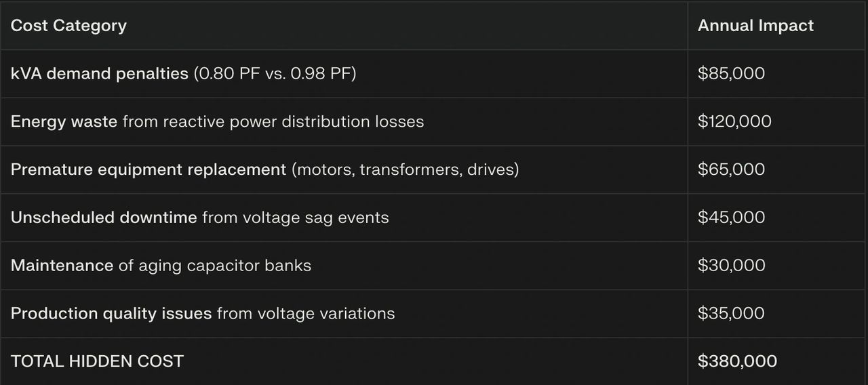Click the text 'of aging capacitor banks'
Image resolution: width=868 pixels, height=385 pixels.
(214, 265)
